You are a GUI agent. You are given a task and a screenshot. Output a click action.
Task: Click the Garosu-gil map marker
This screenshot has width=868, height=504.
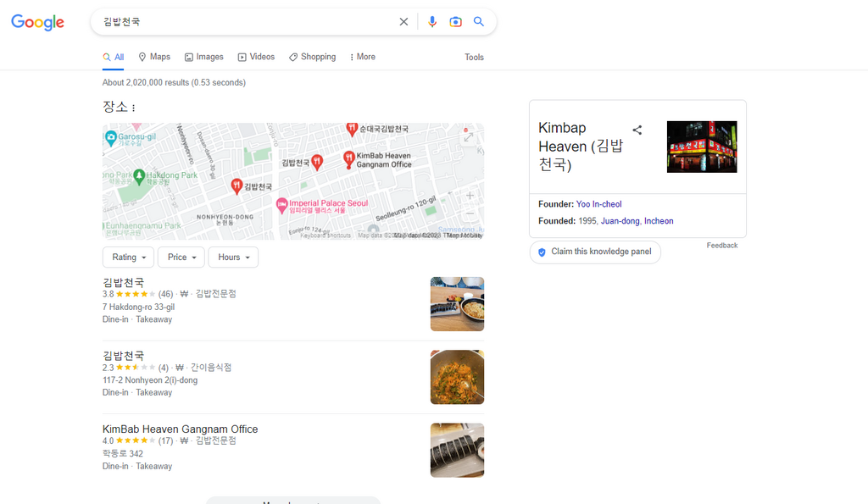tap(111, 138)
